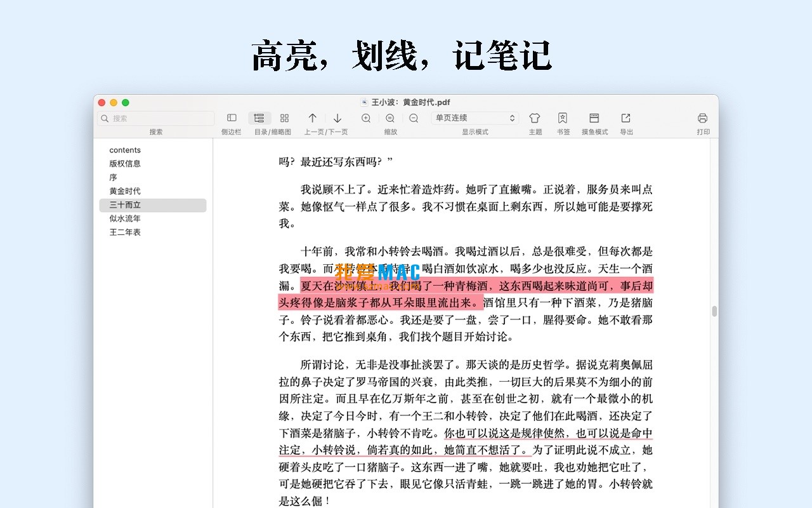Toggle to next page with down arrow
The width and height of the screenshot is (812, 508).
point(337,118)
